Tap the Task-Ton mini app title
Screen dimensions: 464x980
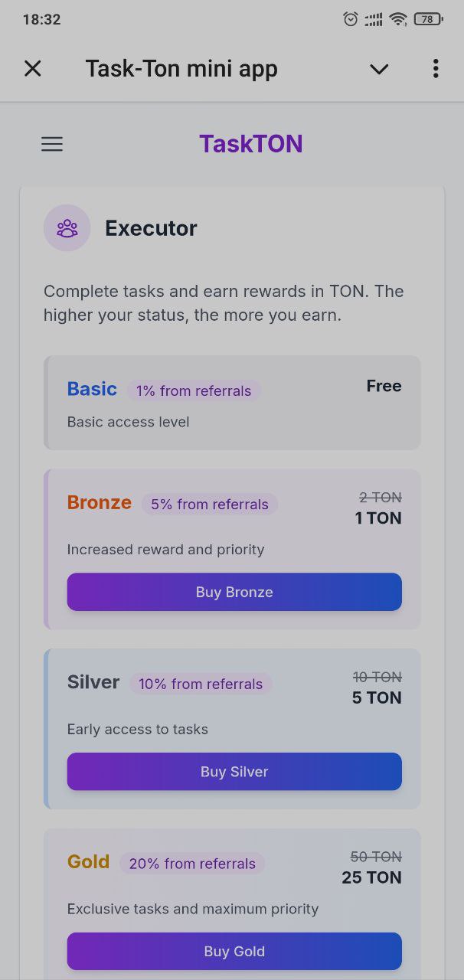coord(181,68)
